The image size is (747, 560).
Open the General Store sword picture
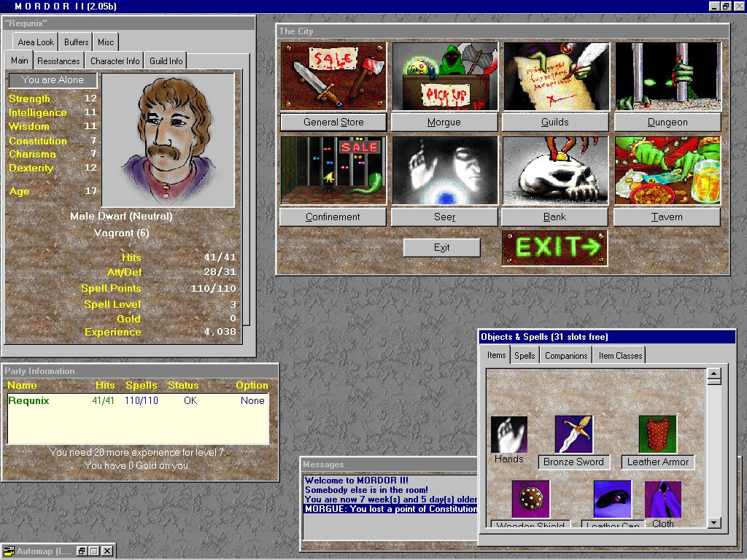click(x=333, y=76)
